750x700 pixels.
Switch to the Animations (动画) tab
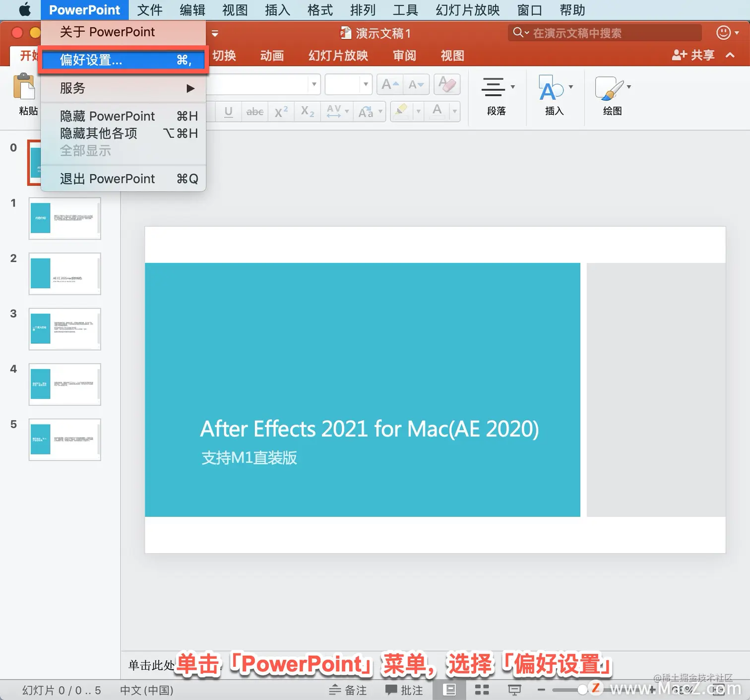pos(272,56)
